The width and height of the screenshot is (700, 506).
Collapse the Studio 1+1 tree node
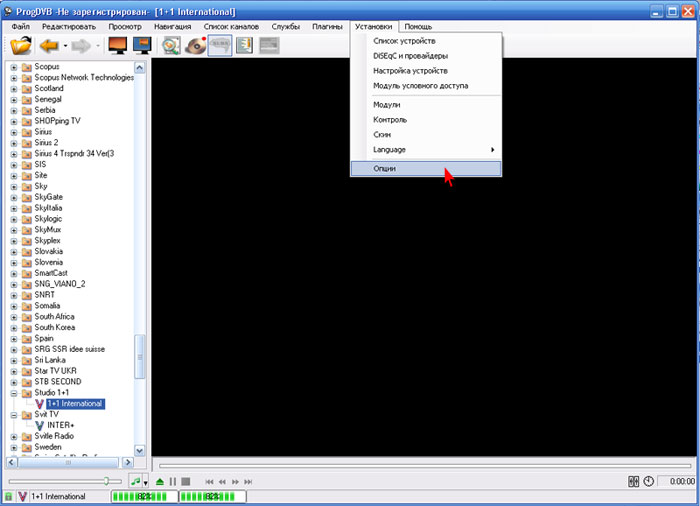(14, 393)
